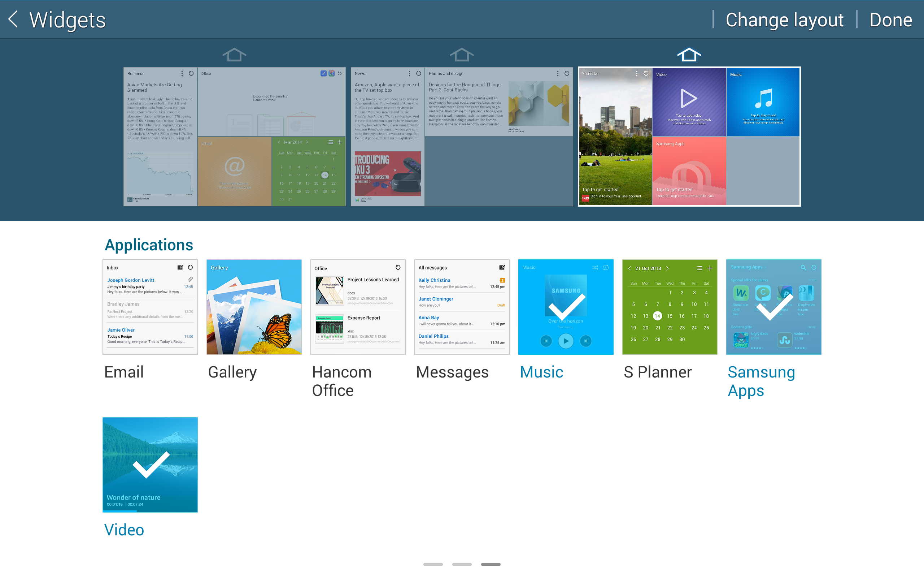The height and width of the screenshot is (578, 924).
Task: Toggle the checked Video widget selection
Action: tap(150, 465)
